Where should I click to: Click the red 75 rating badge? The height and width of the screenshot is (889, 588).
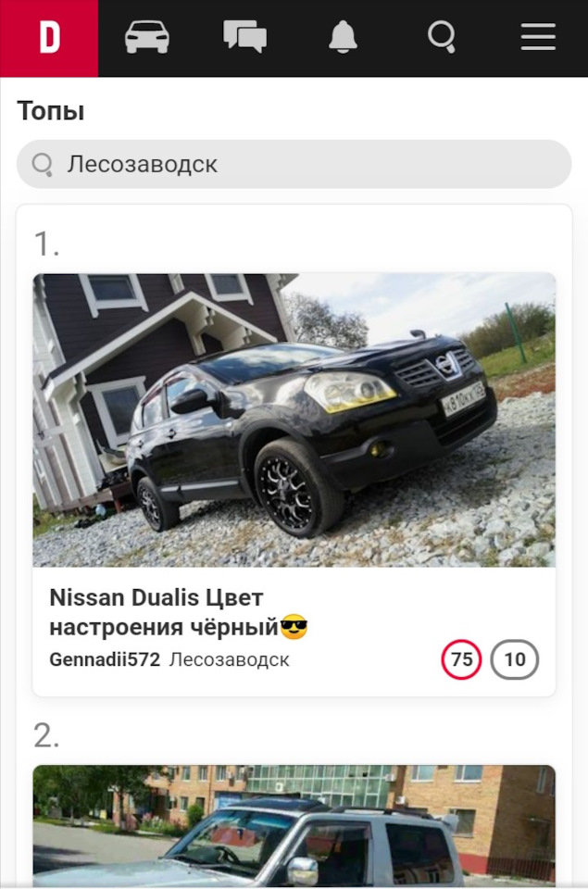[461, 659]
